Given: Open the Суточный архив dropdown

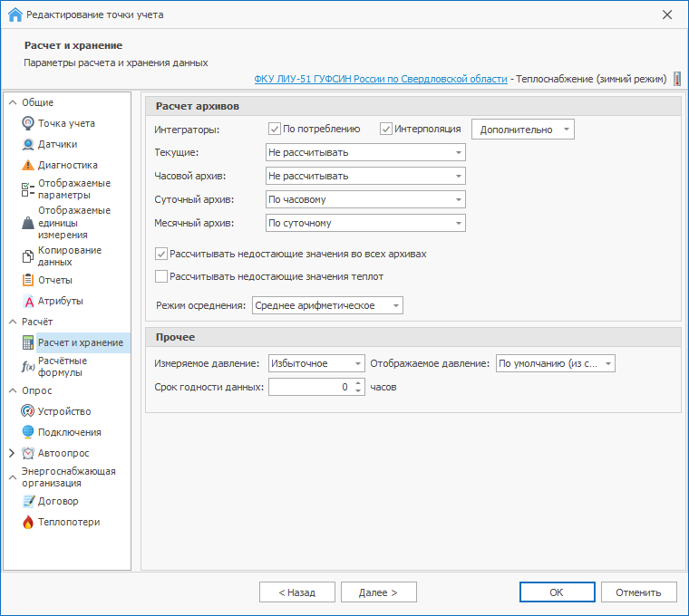Looking at the screenshot, I should [x=365, y=199].
